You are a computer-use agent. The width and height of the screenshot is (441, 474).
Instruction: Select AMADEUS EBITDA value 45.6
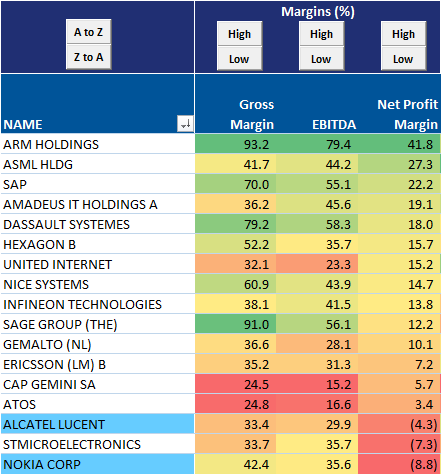coord(317,204)
